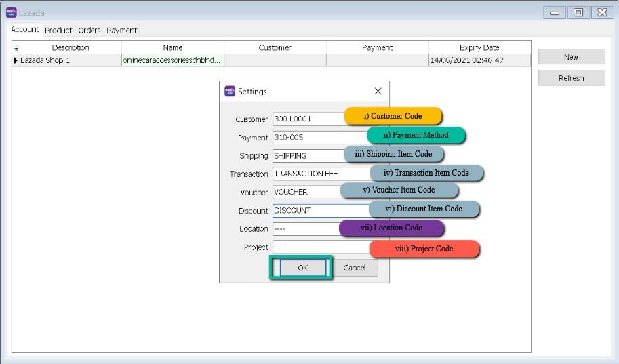619x364 pixels.
Task: Open the Orders tab
Action: click(x=89, y=31)
